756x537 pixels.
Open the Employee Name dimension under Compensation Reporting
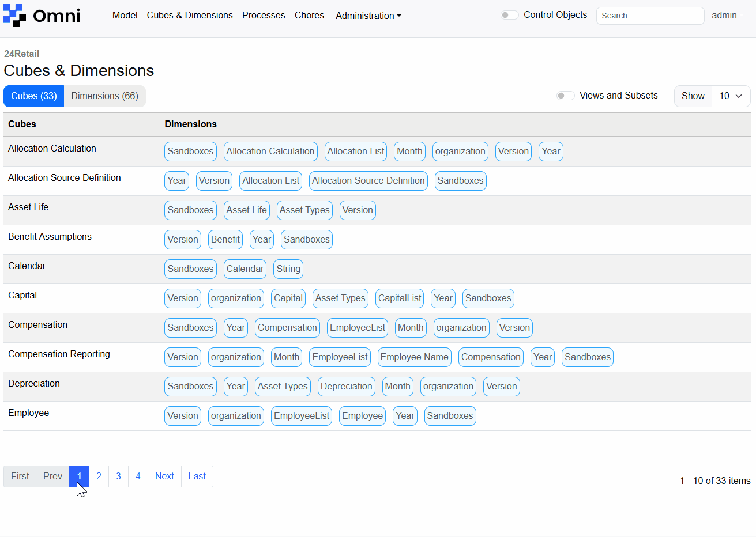coord(414,357)
